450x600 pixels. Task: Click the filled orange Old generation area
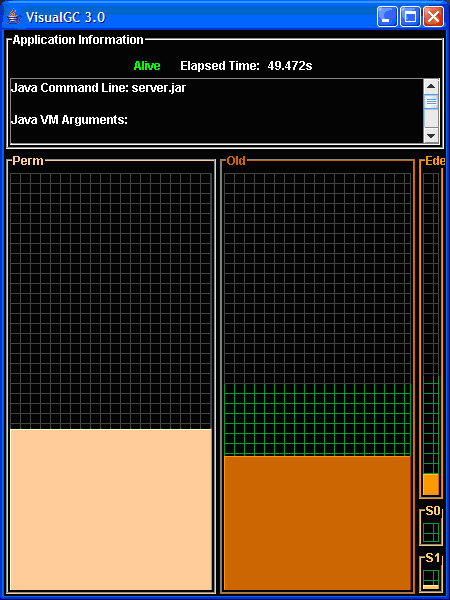point(317,523)
